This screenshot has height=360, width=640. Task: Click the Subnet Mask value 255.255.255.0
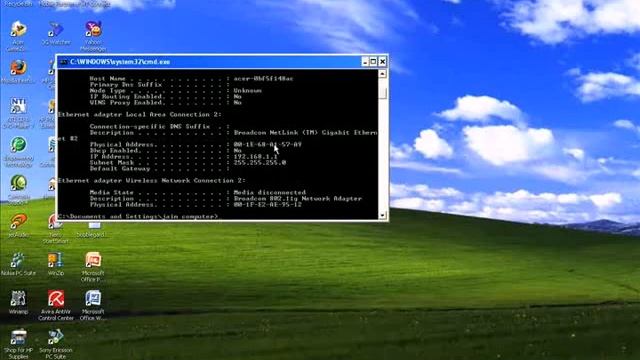pyautogui.click(x=260, y=162)
